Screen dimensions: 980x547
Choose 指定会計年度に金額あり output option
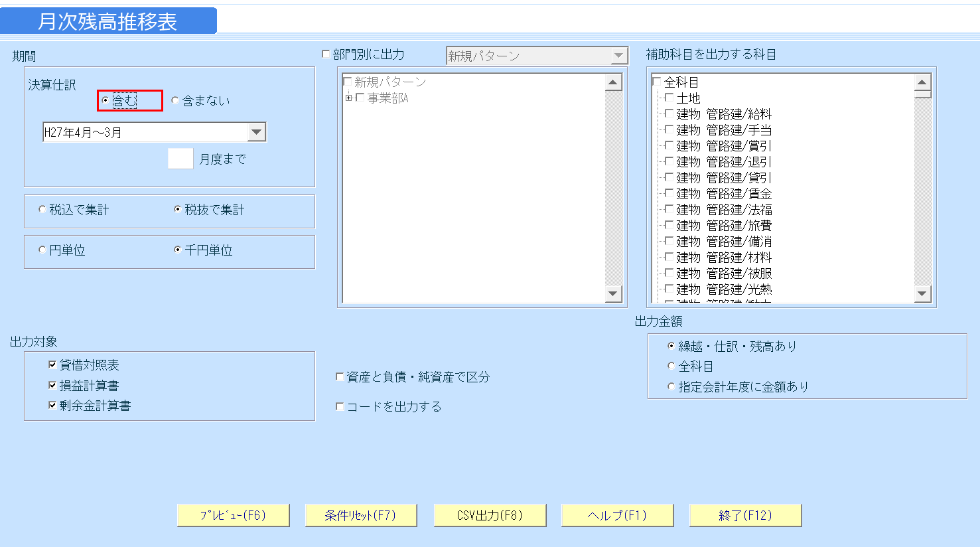pyautogui.click(x=671, y=385)
